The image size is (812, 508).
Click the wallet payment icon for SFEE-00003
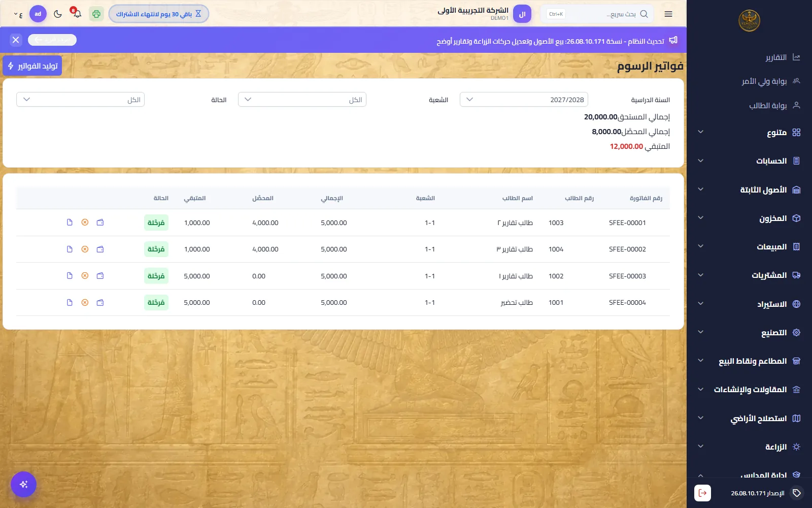(x=100, y=276)
